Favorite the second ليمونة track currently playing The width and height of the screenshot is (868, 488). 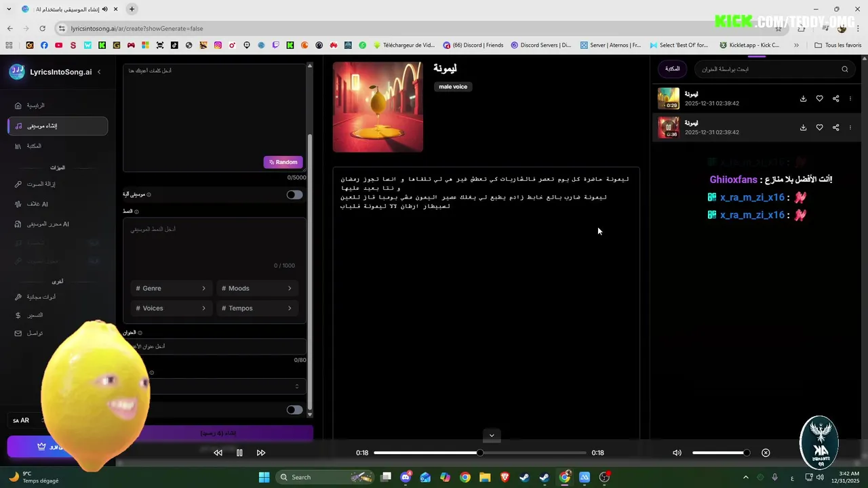tap(819, 127)
